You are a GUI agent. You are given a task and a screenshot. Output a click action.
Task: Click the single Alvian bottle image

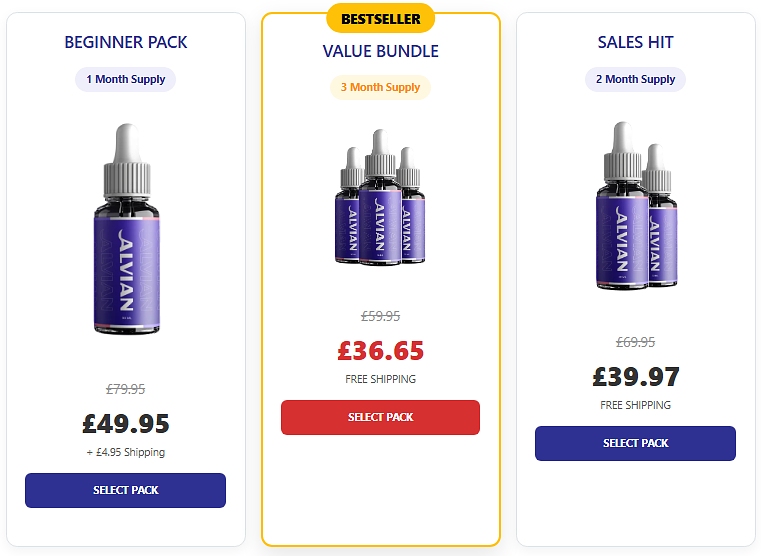(127, 229)
